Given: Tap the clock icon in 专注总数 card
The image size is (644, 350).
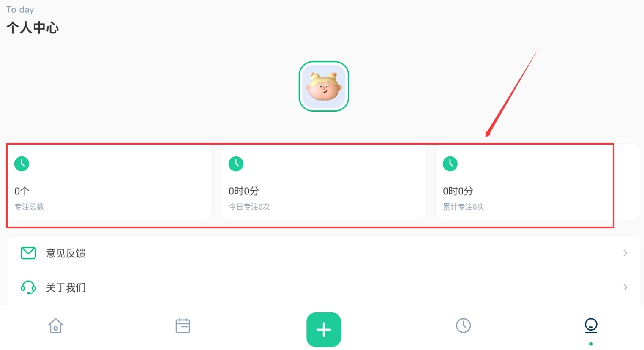Looking at the screenshot, I should click(x=22, y=164).
